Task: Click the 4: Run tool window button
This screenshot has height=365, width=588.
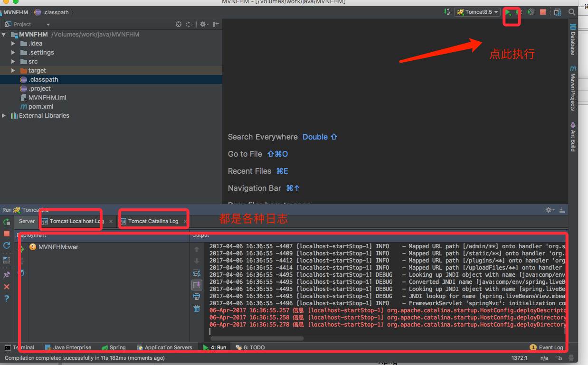Action: (x=215, y=347)
